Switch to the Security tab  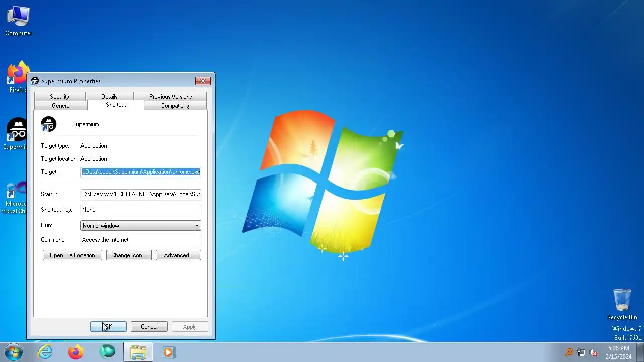(x=59, y=97)
